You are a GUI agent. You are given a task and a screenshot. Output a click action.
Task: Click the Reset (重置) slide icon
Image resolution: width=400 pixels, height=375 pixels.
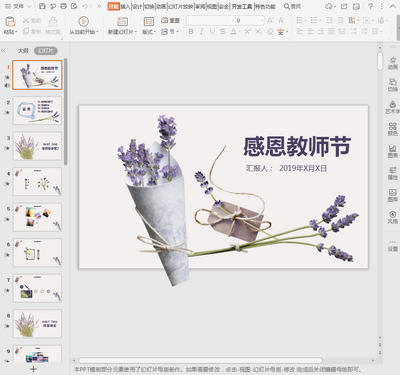pos(164,20)
